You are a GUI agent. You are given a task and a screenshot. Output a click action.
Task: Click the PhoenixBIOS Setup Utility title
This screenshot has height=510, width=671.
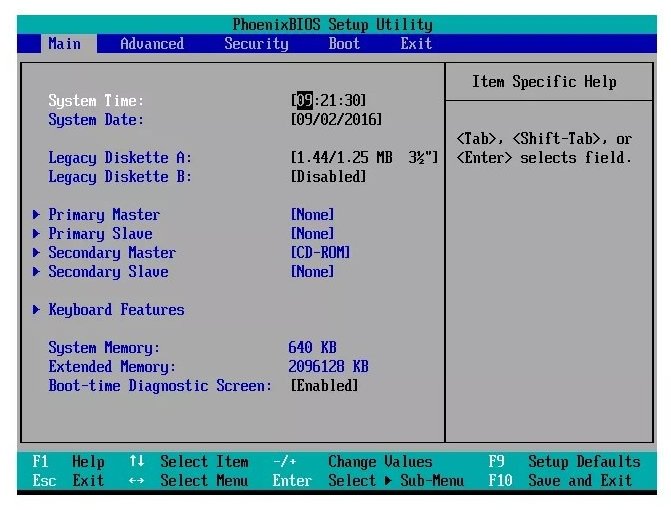coord(333,25)
